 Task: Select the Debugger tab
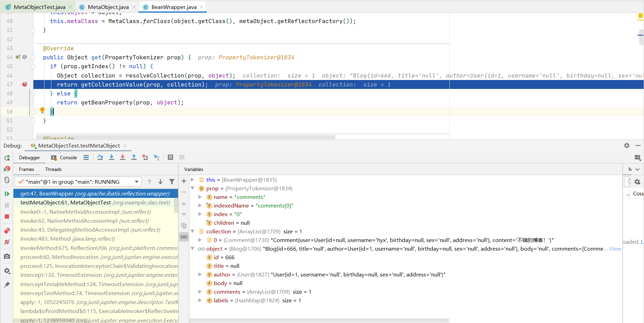(x=30, y=158)
